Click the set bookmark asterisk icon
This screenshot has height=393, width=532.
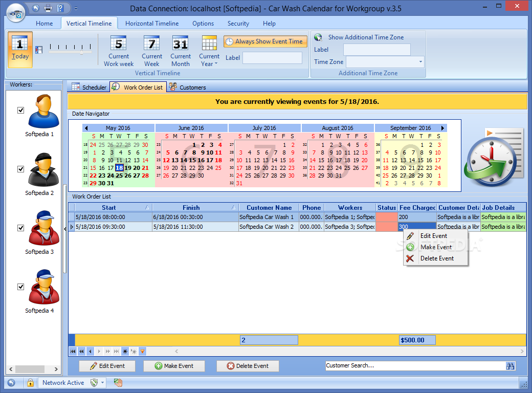[125, 352]
